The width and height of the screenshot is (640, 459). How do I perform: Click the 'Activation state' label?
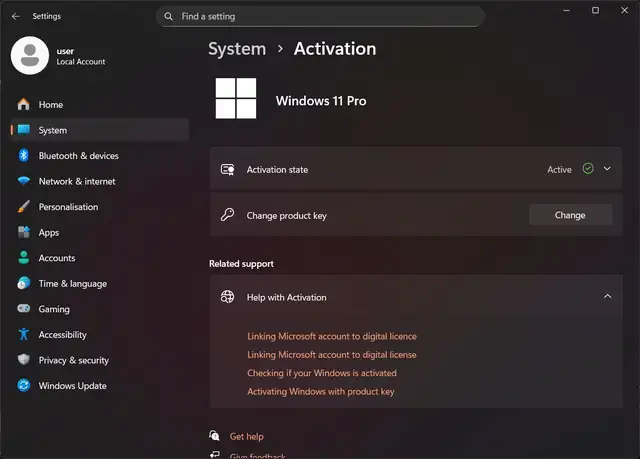[277, 169]
